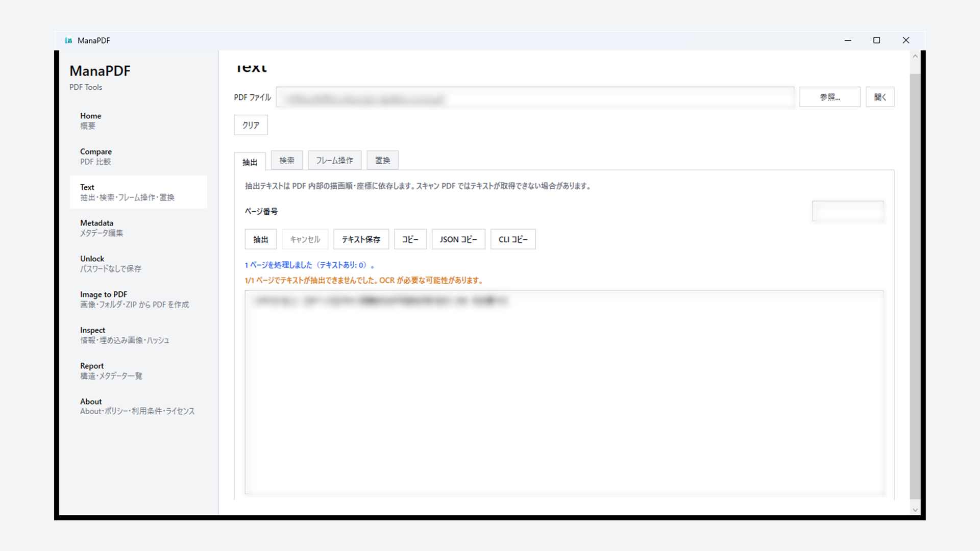Open Unlock パスワードなしで保存 page
Viewport: 980px width, 551px height.
coord(138,264)
